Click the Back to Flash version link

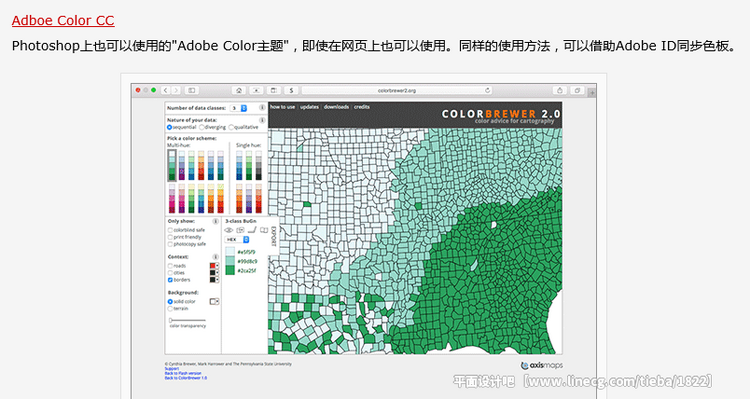(183, 373)
